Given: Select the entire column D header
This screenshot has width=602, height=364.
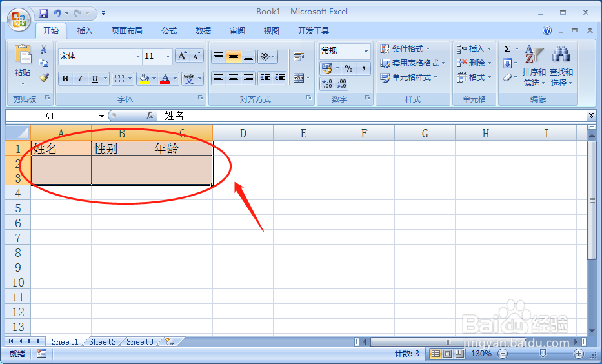Looking at the screenshot, I should pos(243,133).
